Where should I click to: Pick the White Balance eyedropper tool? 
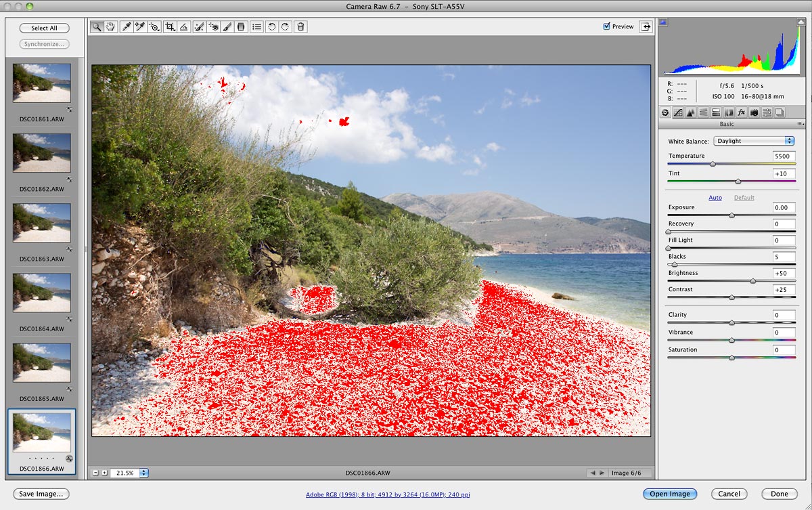[126, 26]
